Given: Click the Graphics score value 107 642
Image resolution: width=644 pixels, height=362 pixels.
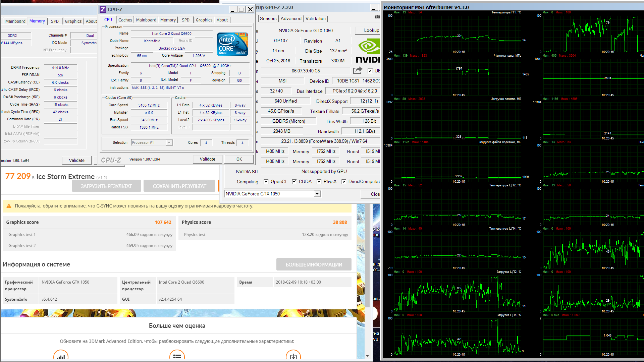Looking at the screenshot, I should tap(163, 222).
